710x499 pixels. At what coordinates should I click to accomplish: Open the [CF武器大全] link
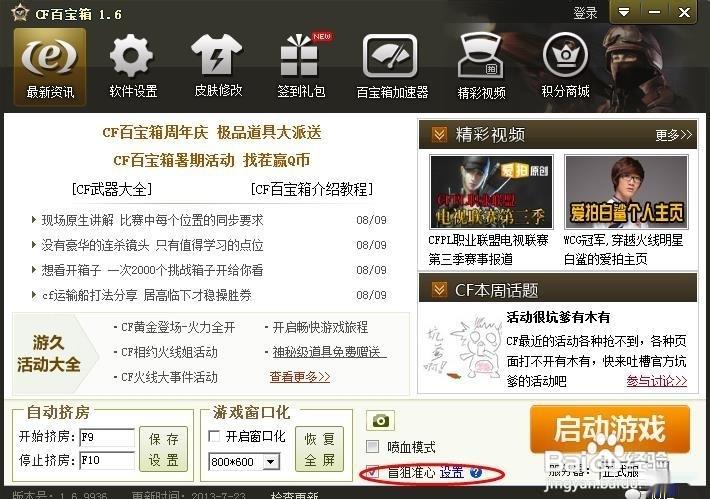[x=112, y=189]
